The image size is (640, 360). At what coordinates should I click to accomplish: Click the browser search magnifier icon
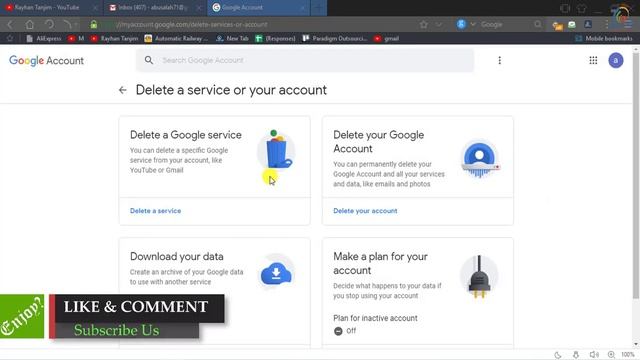tap(538, 24)
